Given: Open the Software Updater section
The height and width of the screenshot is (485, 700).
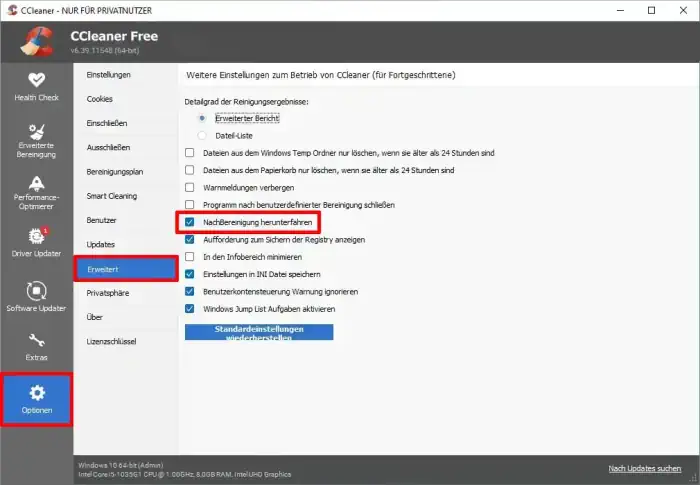Looking at the screenshot, I should click(36, 297).
